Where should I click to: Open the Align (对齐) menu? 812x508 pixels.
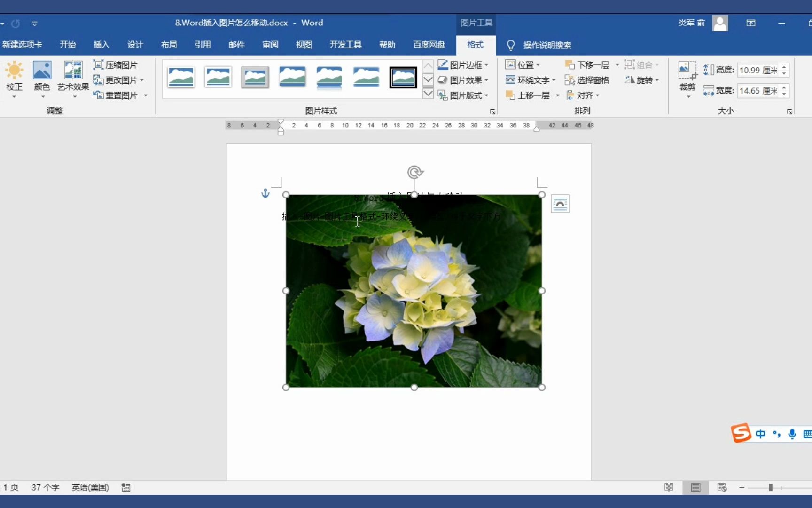point(583,95)
